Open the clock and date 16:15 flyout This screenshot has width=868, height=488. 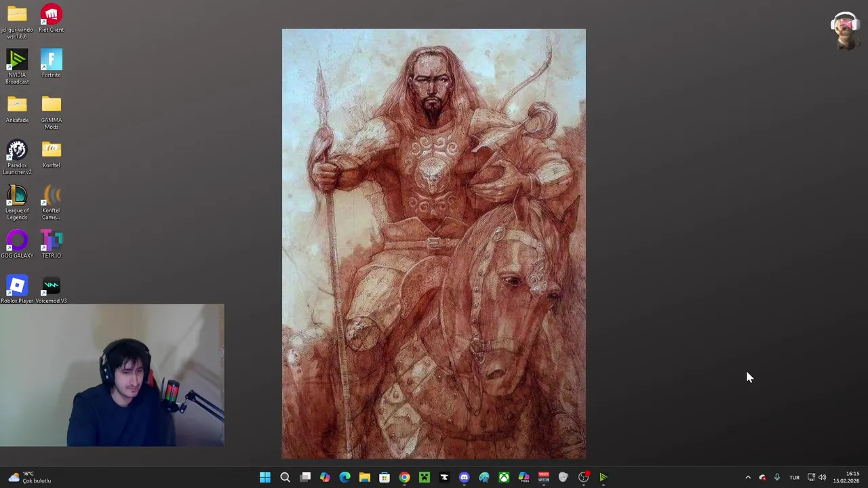point(847,477)
